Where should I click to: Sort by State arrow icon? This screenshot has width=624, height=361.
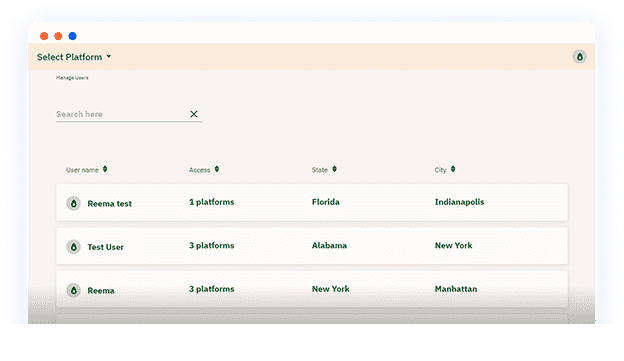pyautogui.click(x=335, y=169)
